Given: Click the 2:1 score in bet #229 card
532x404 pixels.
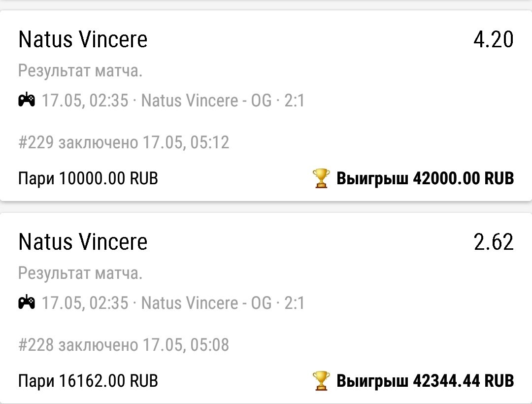Looking at the screenshot, I should 294,101.
